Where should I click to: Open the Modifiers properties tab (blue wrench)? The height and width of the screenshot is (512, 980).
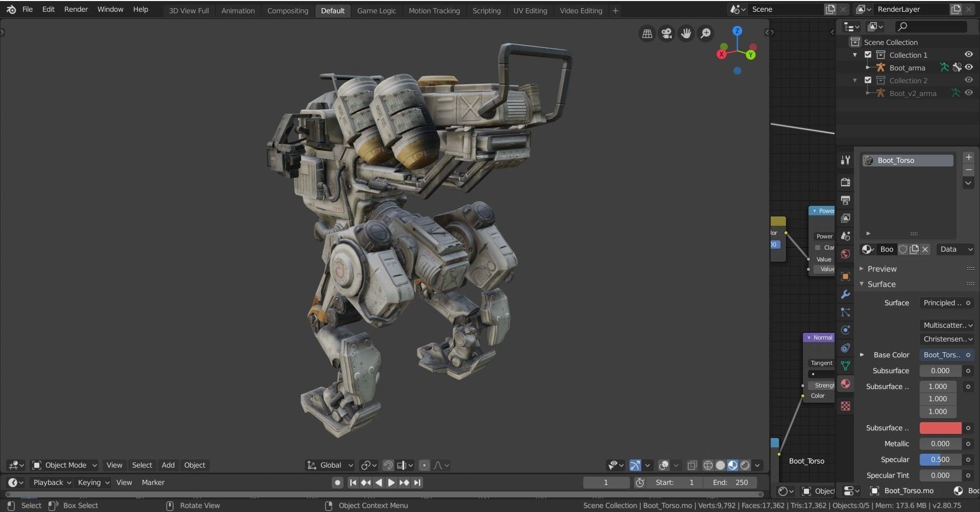pos(845,294)
